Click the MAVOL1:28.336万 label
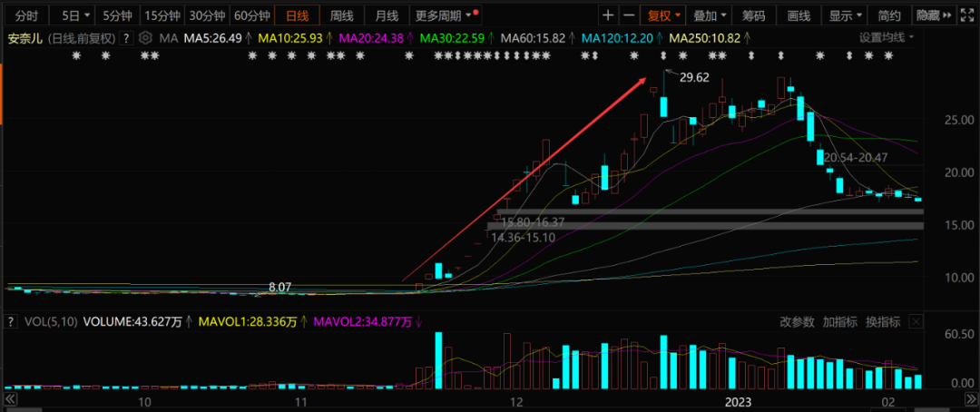 pyautogui.click(x=248, y=322)
